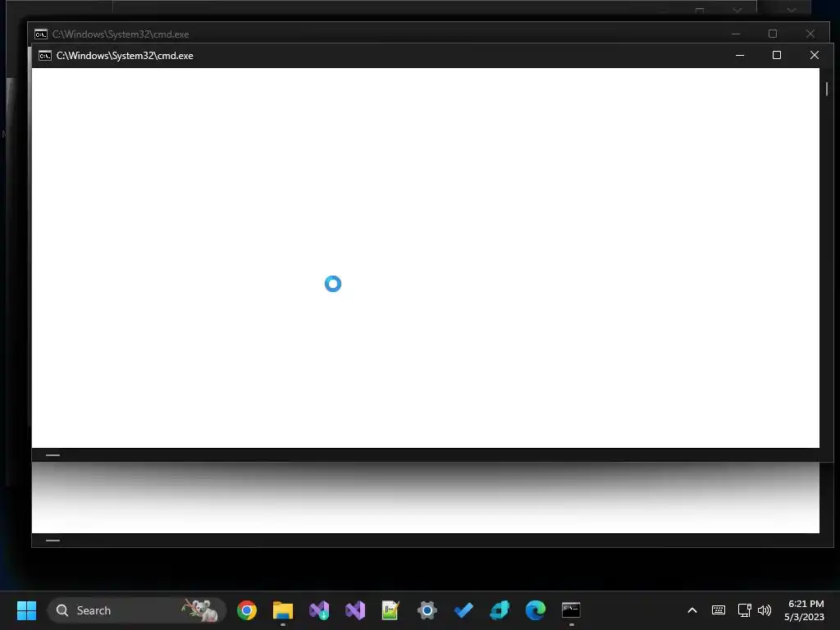Click front cmd.exe window system icon
The image size is (840, 630).
[x=45, y=56]
